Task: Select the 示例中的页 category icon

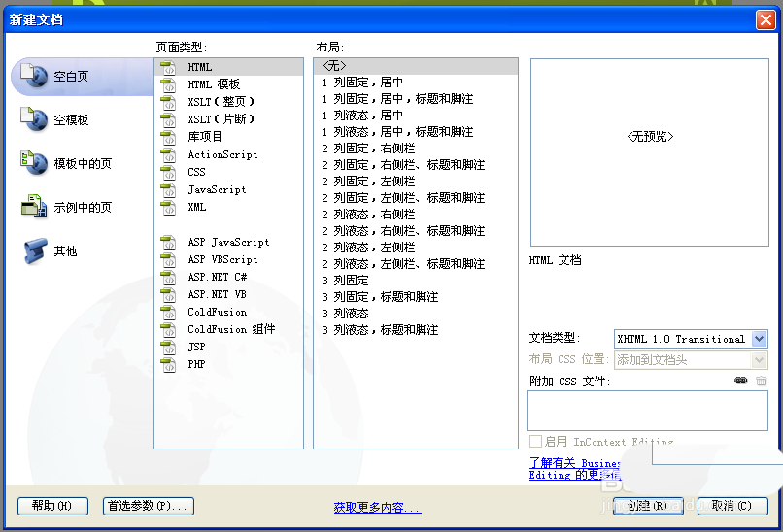Action: [34, 206]
